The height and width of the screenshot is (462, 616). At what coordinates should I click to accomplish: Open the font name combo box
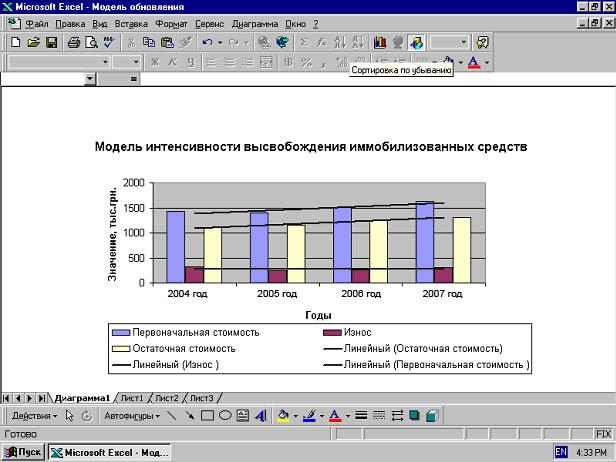[x=58, y=62]
